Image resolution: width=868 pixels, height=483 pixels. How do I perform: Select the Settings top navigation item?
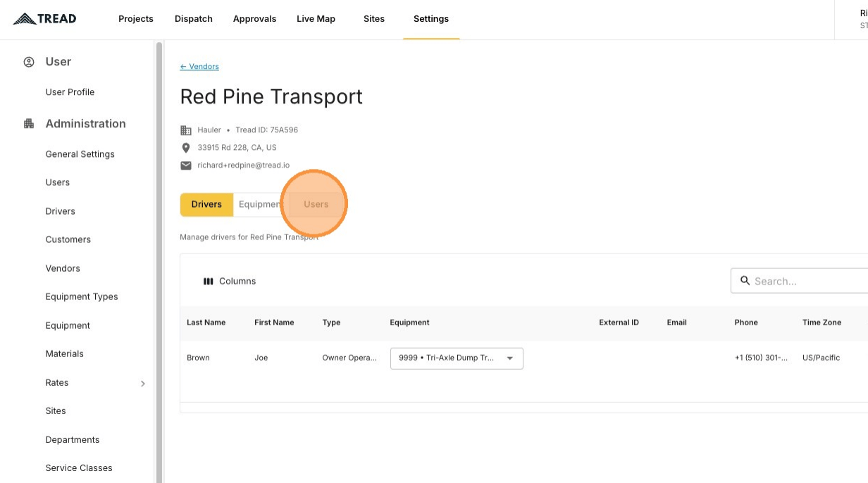431,19
